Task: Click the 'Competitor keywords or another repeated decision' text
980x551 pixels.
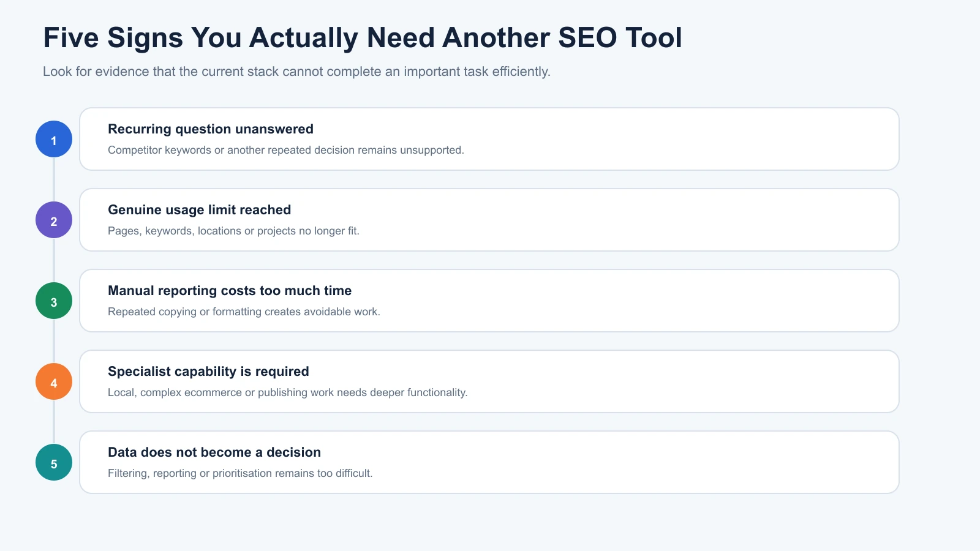Action: pos(286,150)
